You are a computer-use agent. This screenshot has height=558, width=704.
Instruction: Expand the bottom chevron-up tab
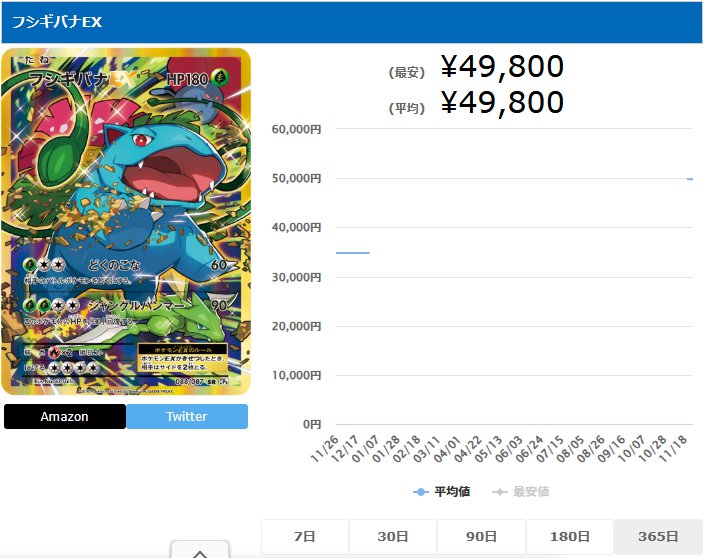200,550
